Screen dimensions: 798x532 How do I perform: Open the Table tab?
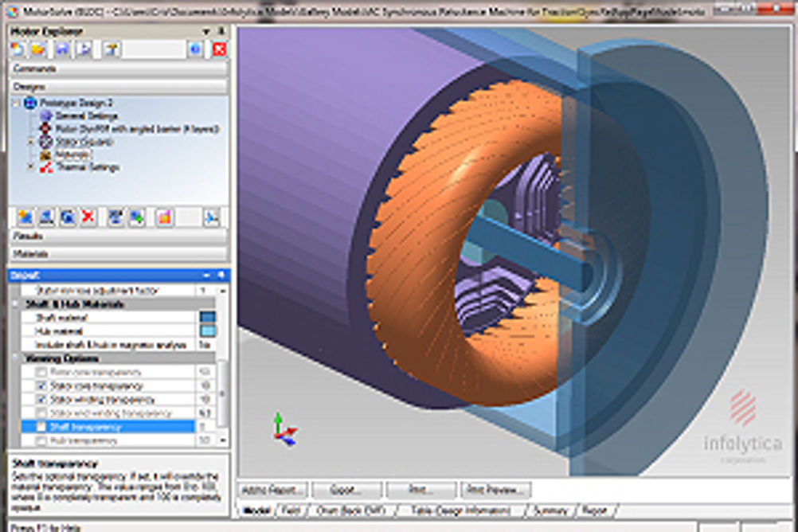[460, 510]
